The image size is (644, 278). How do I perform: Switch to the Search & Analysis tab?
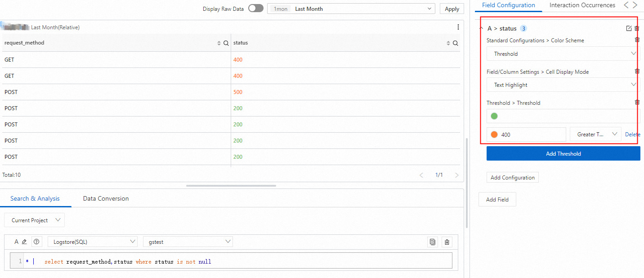tap(35, 198)
